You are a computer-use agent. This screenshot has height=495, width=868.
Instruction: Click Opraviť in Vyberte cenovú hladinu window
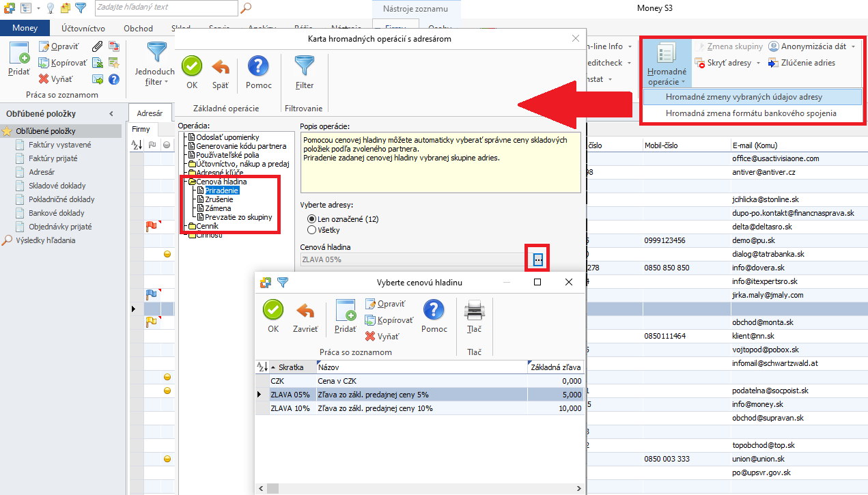point(386,304)
